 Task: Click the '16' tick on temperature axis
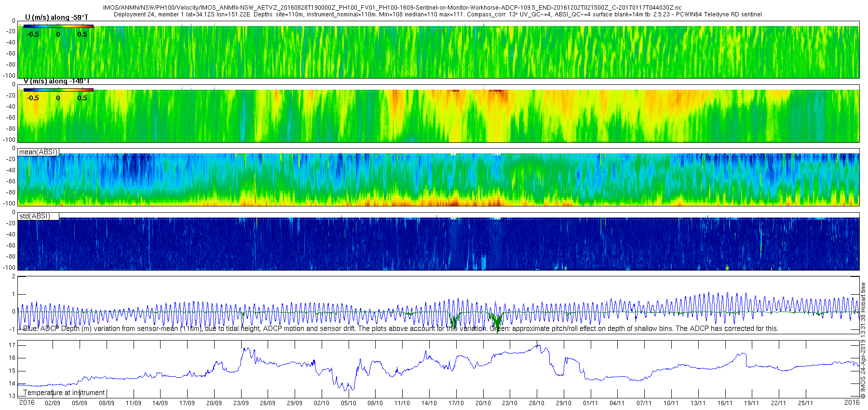[x=12, y=358]
